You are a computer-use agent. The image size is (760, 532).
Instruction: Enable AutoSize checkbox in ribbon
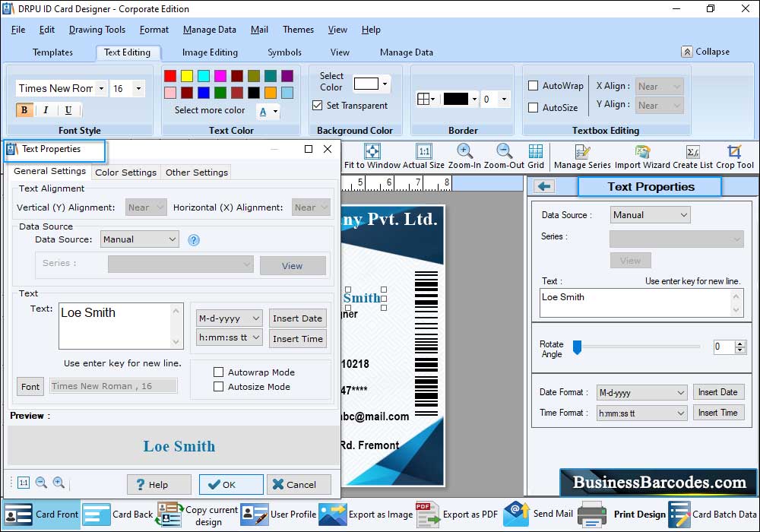534,108
